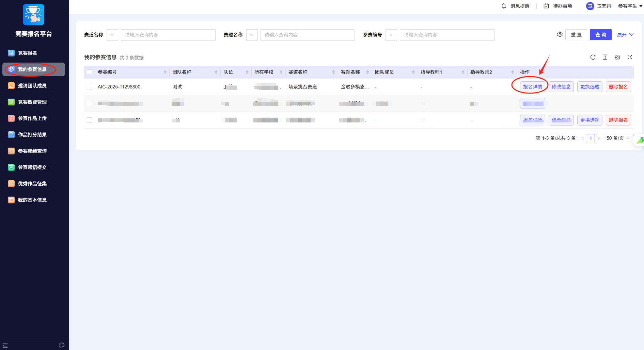Select the checkbox for AIC-2025-11296800 row

[x=90, y=87]
